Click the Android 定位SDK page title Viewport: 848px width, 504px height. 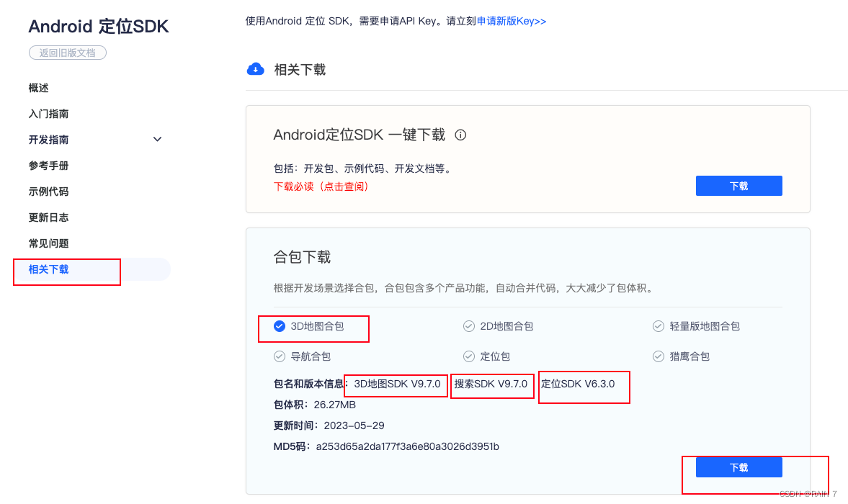(99, 26)
